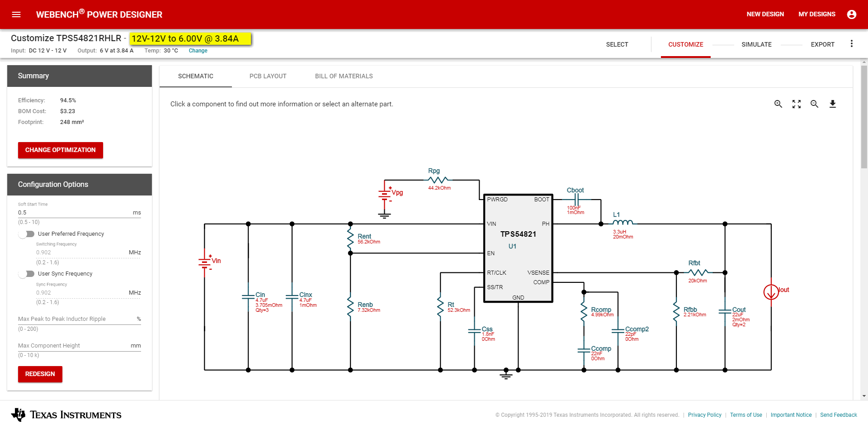Select the Ccomp capacitor component
Screen dimensions: 868x429
(x=584, y=351)
